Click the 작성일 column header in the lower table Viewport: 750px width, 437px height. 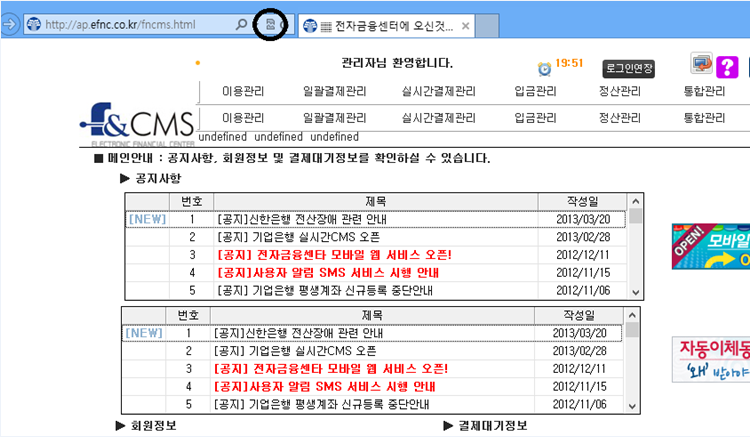click(x=579, y=316)
